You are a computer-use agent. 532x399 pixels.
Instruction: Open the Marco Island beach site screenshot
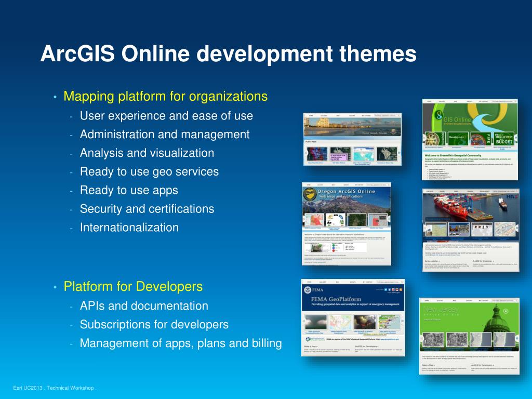(352, 139)
